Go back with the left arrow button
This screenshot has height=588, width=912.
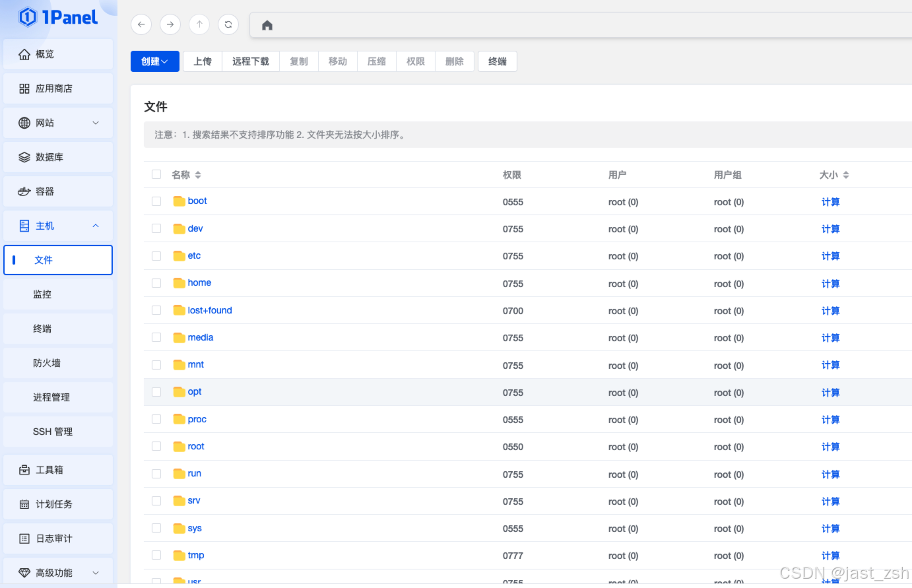pyautogui.click(x=141, y=24)
